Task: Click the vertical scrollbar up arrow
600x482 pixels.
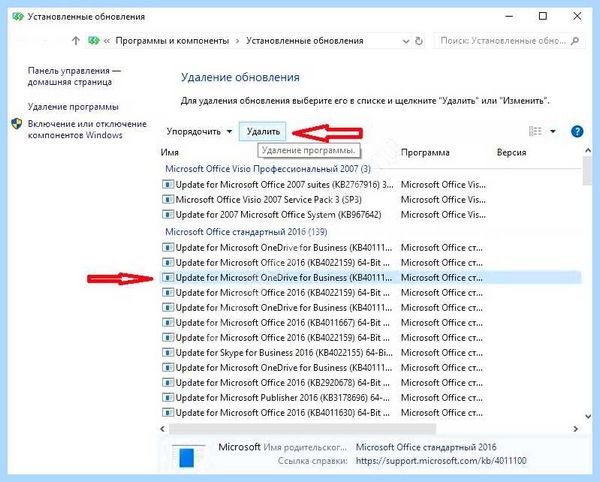Action: tap(588, 151)
